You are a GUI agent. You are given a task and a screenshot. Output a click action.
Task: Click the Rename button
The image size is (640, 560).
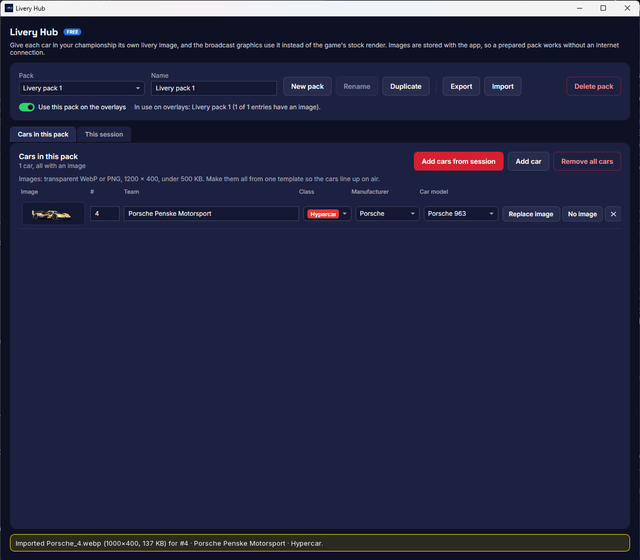[x=357, y=87]
